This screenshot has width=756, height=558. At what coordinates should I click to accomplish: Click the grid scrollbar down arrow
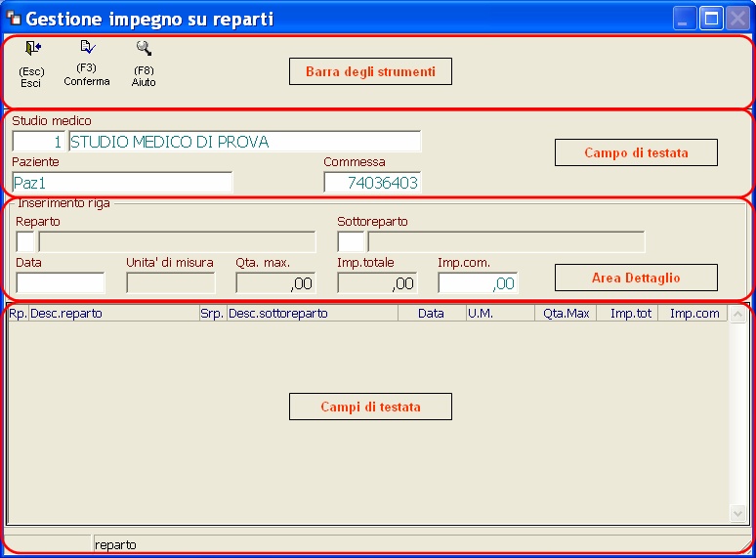pyautogui.click(x=737, y=513)
